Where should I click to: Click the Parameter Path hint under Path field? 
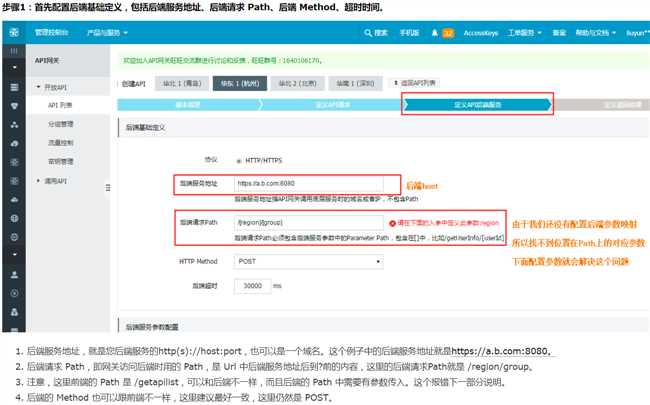point(369,238)
